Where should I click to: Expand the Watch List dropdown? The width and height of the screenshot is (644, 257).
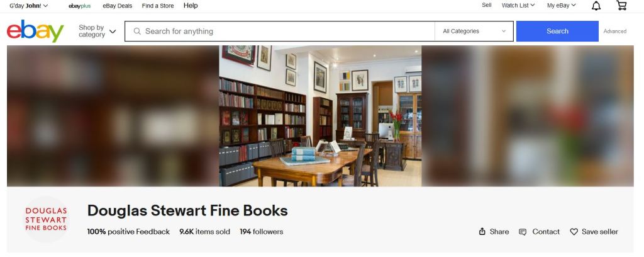pos(518,6)
